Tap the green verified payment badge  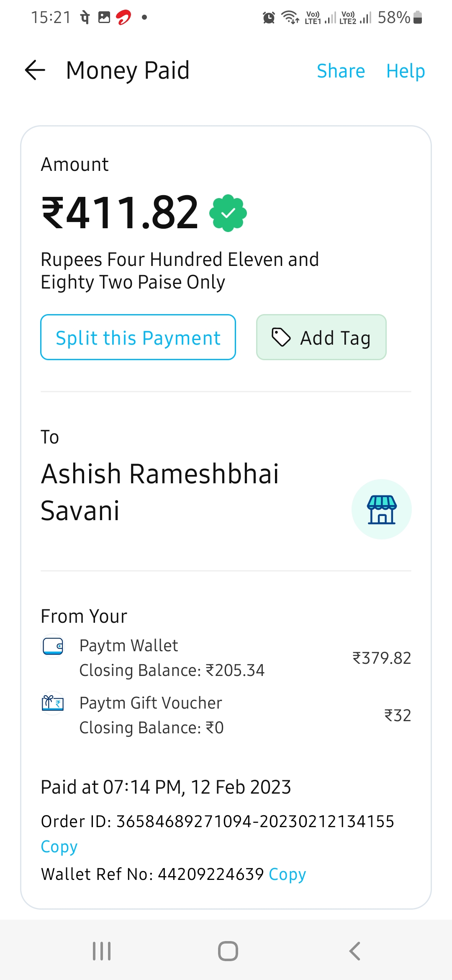(x=228, y=213)
